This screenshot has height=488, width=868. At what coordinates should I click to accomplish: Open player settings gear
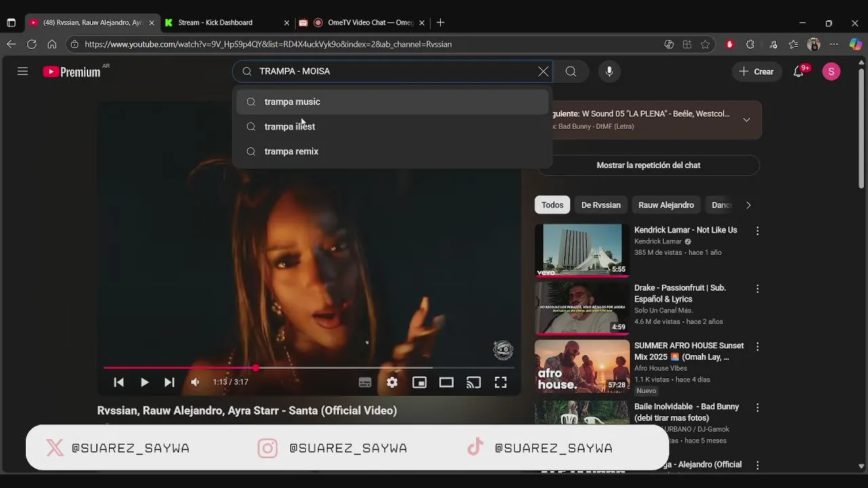[x=392, y=382]
